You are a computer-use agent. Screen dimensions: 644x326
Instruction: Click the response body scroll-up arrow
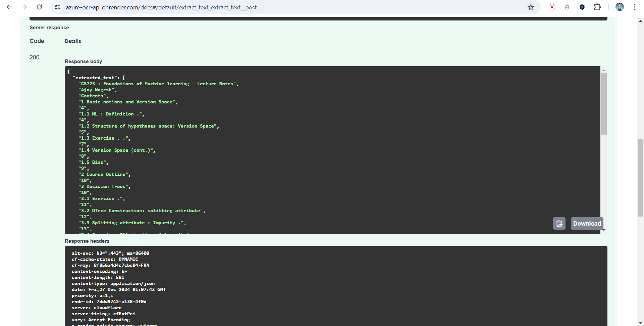pos(604,70)
